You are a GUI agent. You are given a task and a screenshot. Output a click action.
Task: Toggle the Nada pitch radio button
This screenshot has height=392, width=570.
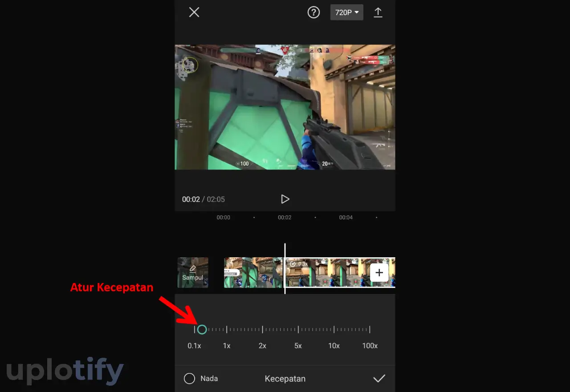click(x=190, y=379)
